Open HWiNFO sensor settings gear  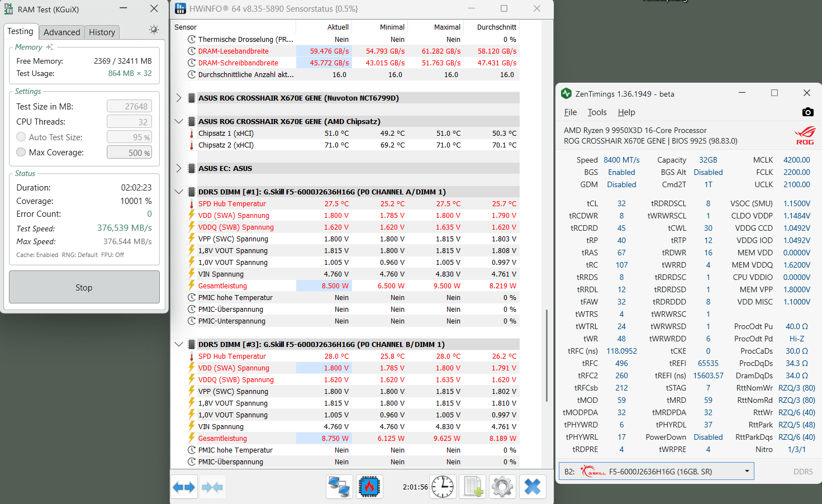point(502,487)
